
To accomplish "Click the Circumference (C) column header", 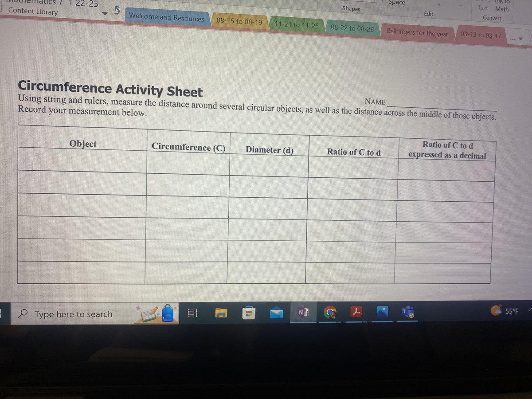I will click(x=188, y=147).
